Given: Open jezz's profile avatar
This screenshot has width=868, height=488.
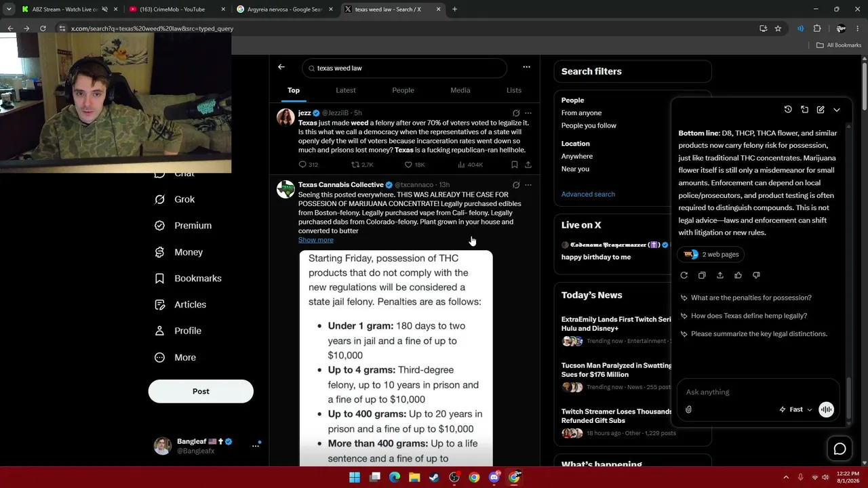Looking at the screenshot, I should coord(285,117).
